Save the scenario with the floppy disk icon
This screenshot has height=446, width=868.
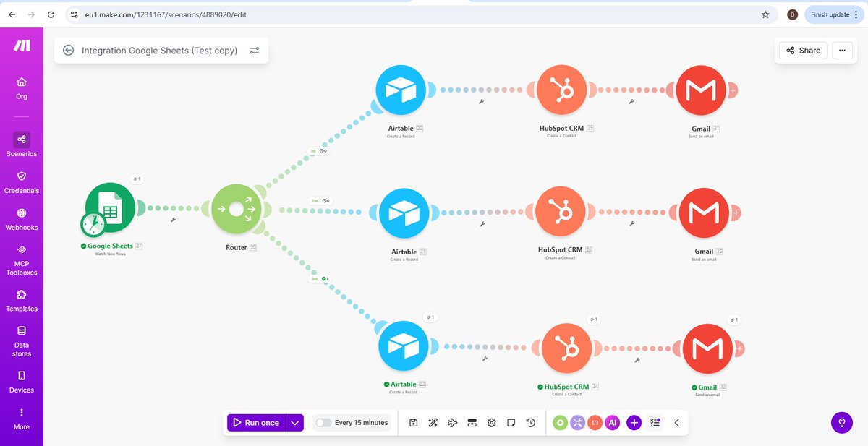point(413,423)
